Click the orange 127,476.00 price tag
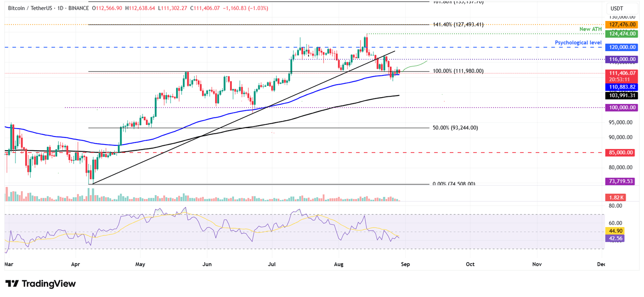 tap(621, 24)
